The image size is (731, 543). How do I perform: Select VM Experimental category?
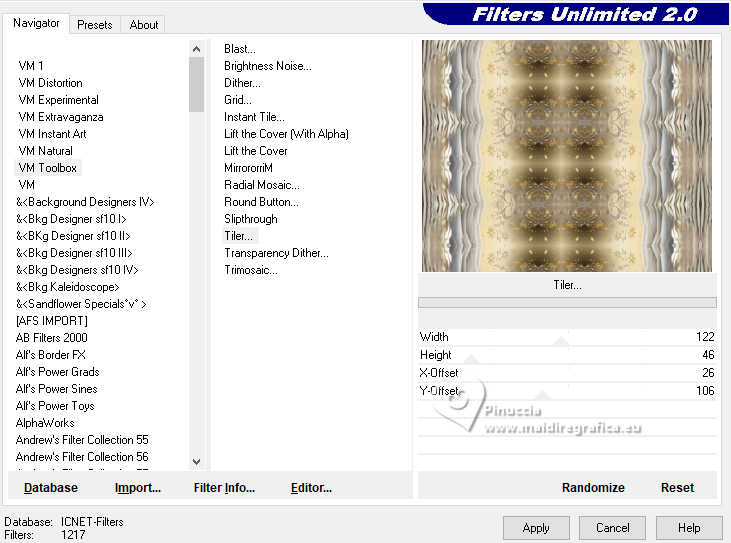tap(58, 100)
